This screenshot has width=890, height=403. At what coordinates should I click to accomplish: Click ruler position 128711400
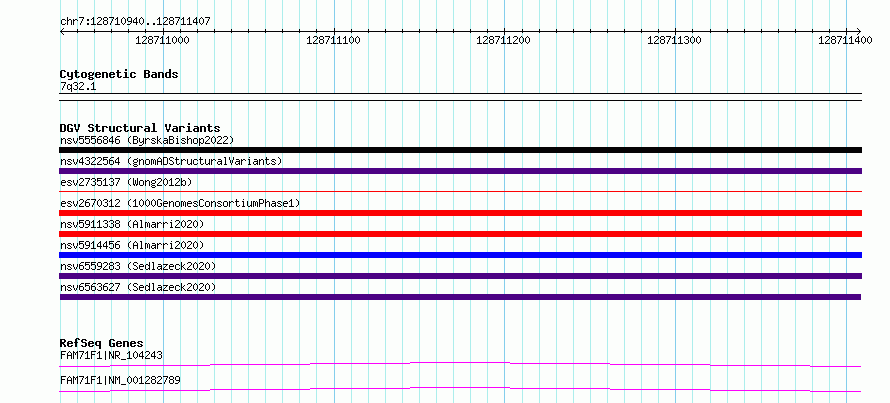tap(845, 40)
